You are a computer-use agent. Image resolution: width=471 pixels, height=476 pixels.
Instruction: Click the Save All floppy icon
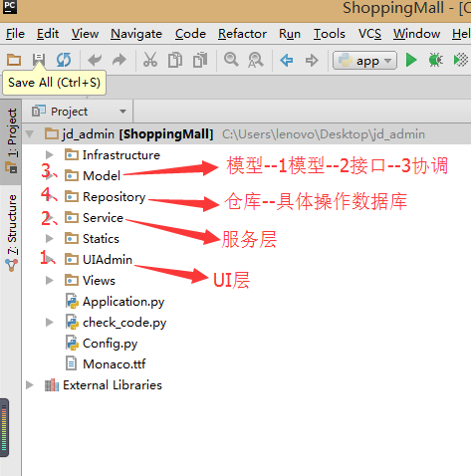(x=39, y=60)
